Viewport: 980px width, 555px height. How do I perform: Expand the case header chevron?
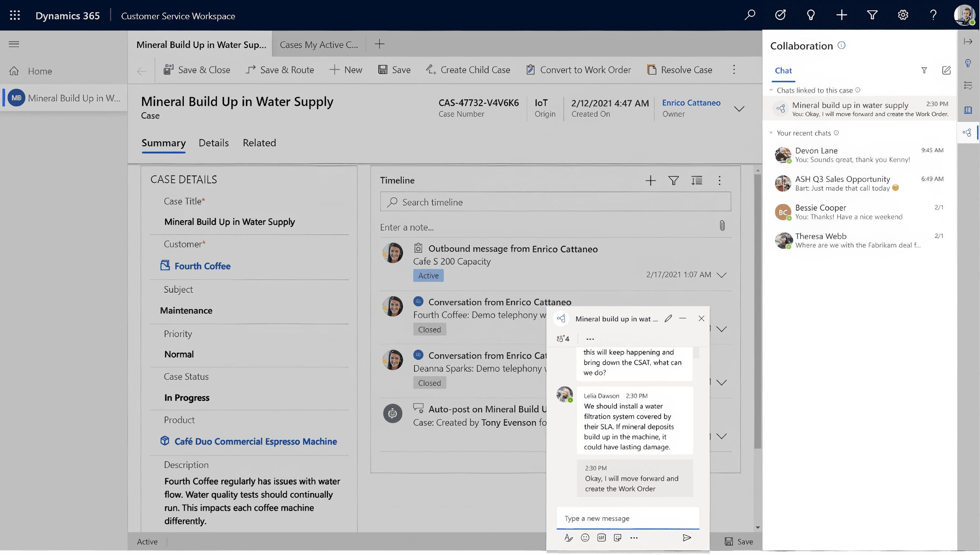click(739, 109)
